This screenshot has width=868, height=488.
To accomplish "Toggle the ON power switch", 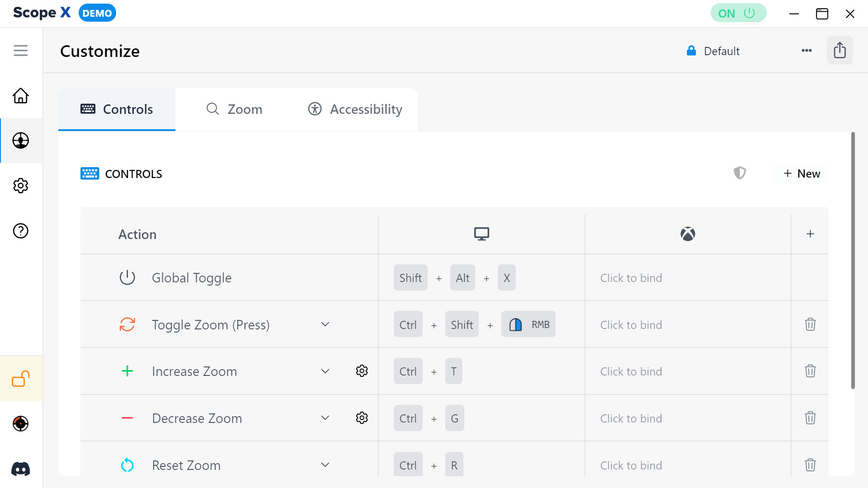I will tap(738, 13).
